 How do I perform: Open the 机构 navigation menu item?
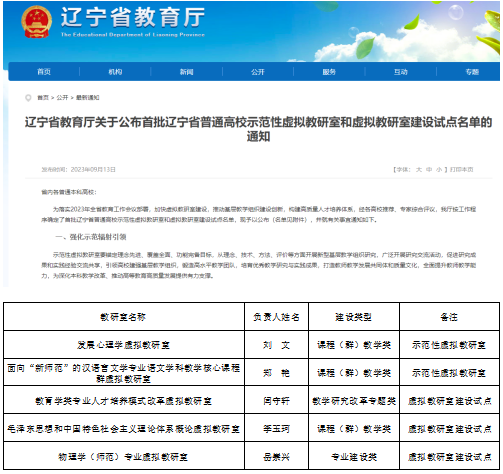(115, 72)
